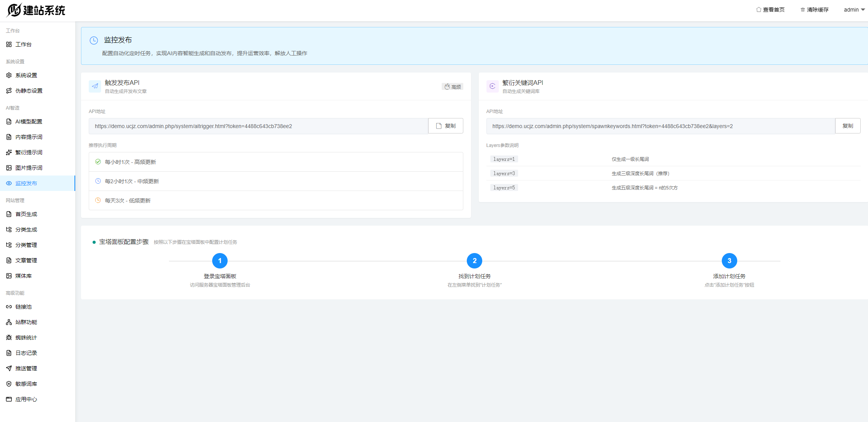The height and width of the screenshot is (422, 868).
Task: Click the 蜘蛛统计 spider bug icon
Action: pyautogui.click(x=9, y=338)
